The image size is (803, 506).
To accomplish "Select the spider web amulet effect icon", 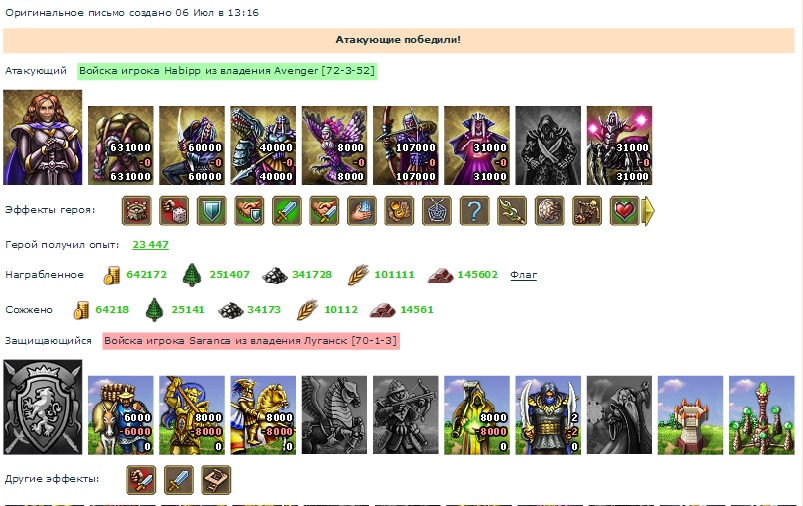I will 437,211.
